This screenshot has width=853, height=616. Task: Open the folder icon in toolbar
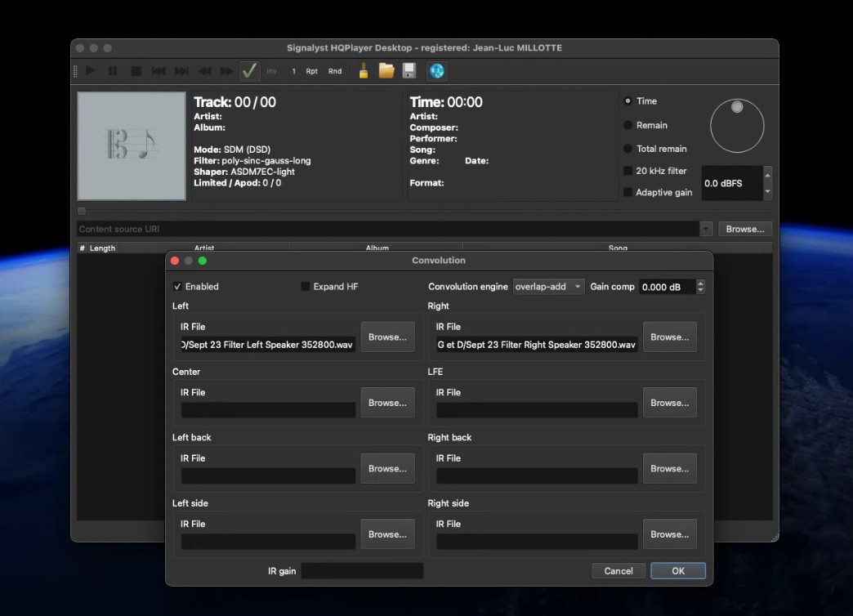click(386, 71)
